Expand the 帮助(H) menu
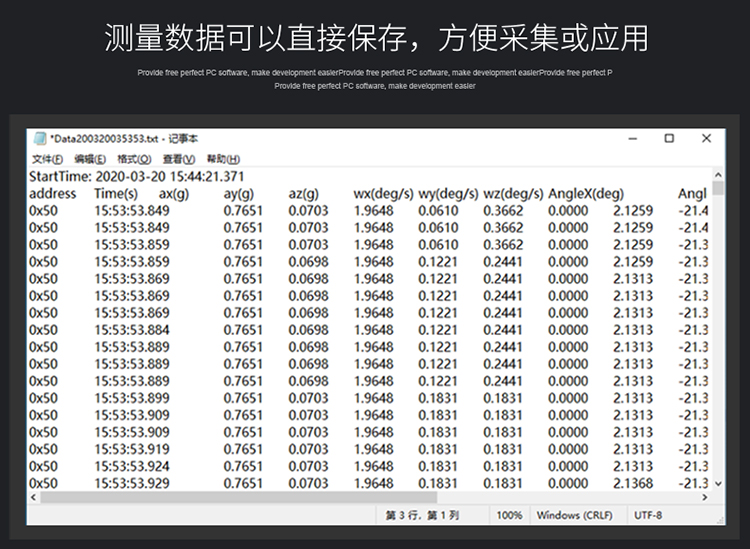Viewport: 750px width, 549px height. [223, 159]
